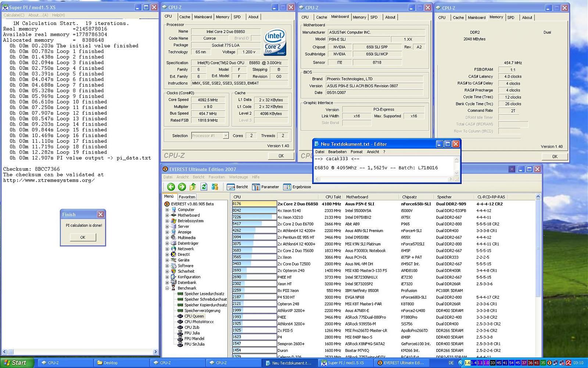Click the green 35 sensor tray icon
The image size is (588, 368).
coord(543,363)
